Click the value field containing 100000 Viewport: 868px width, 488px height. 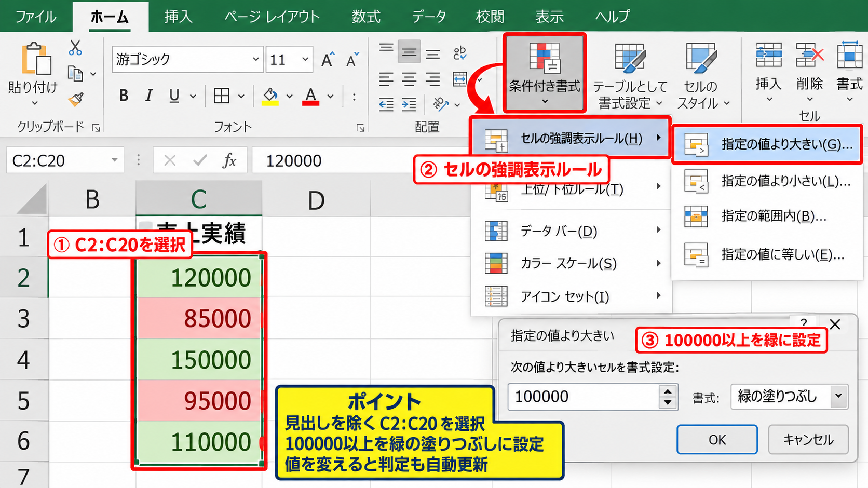(x=584, y=397)
